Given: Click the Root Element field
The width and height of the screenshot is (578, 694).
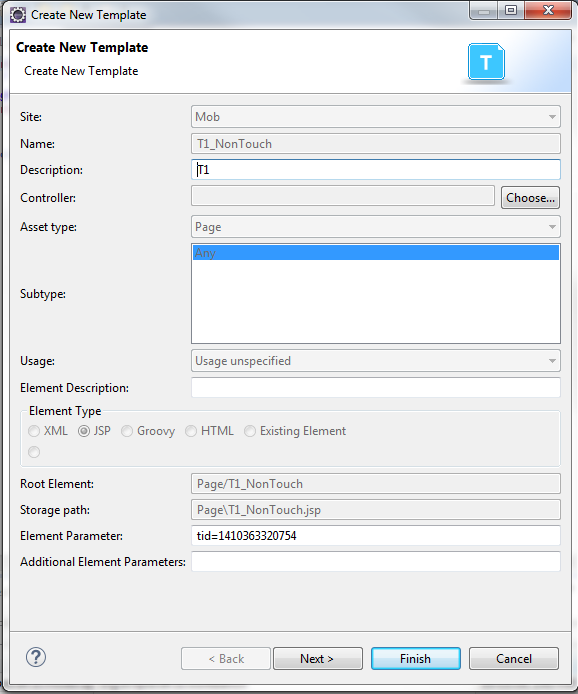Looking at the screenshot, I should pos(376,484).
